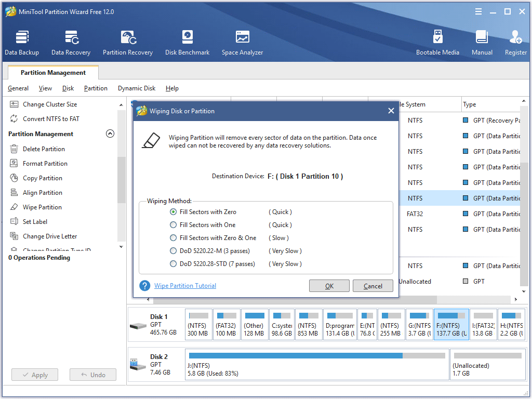The height and width of the screenshot is (399, 532).
Task: Create Bootable Media
Action: pos(437,43)
